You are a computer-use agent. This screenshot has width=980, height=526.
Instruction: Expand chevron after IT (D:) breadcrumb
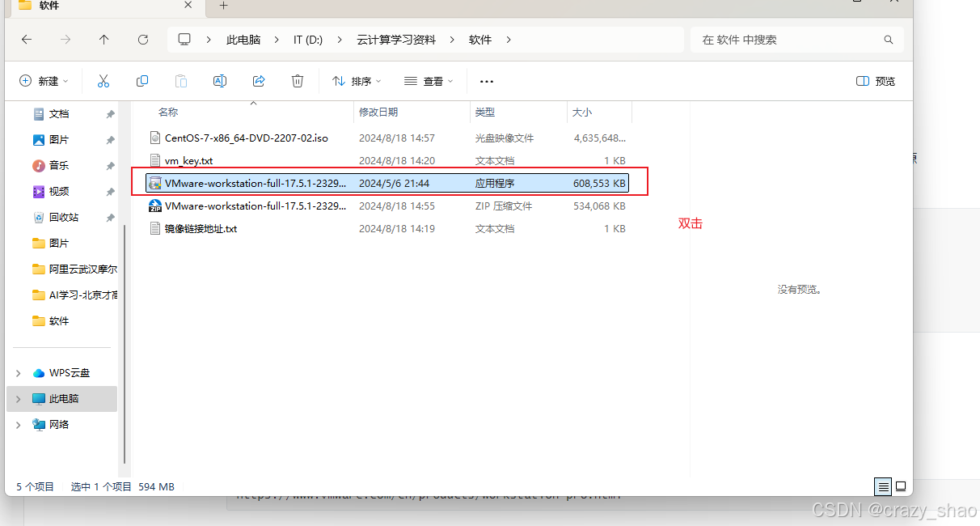(x=339, y=40)
